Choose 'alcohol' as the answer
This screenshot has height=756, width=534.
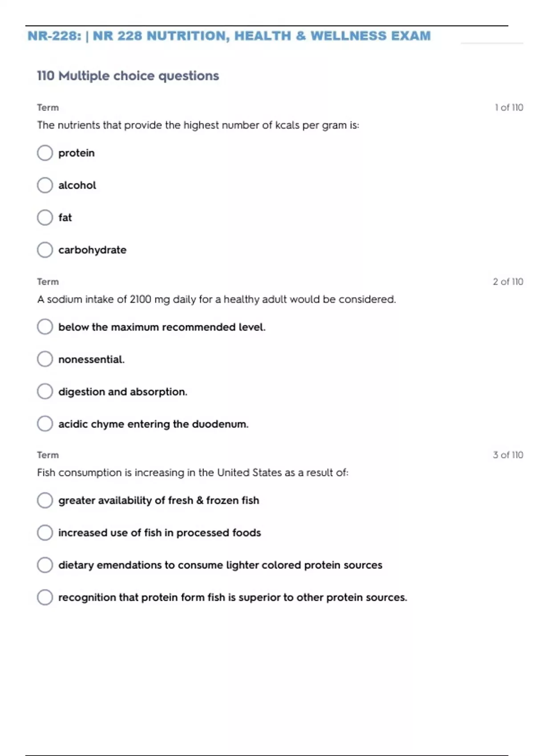[x=45, y=185]
